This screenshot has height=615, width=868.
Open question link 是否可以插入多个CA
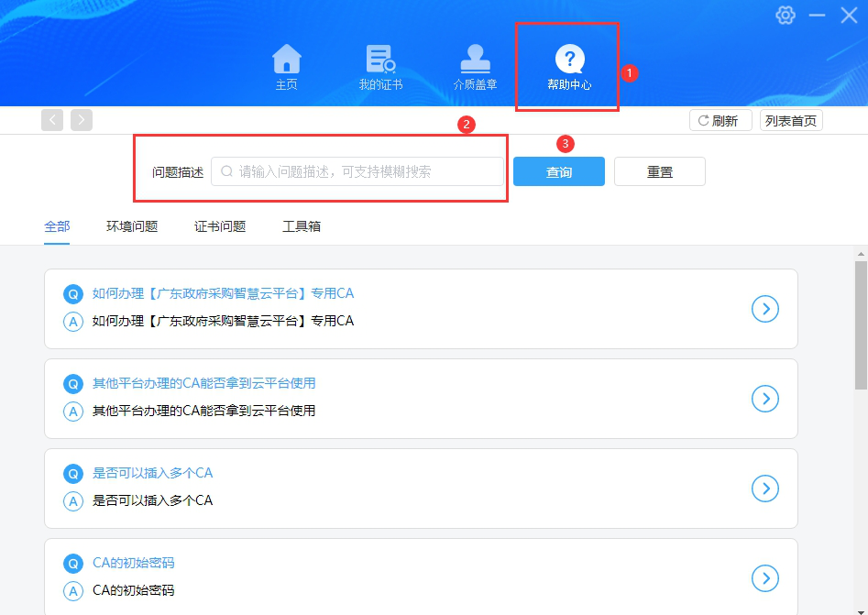(152, 473)
